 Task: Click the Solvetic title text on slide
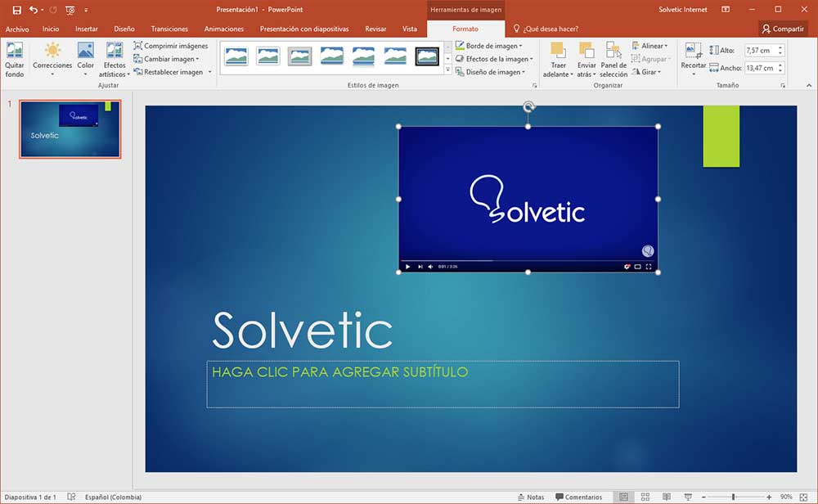(x=303, y=331)
